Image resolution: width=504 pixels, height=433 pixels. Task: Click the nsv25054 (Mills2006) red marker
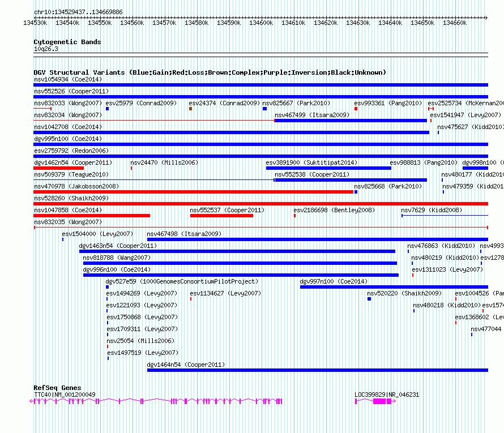coord(108,346)
